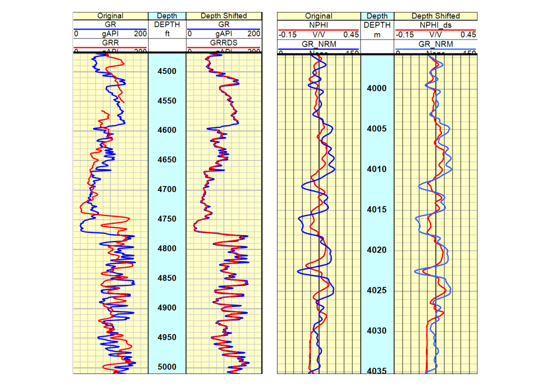Click the 4800 depth marker
This screenshot has height=386, width=550.
(x=167, y=249)
